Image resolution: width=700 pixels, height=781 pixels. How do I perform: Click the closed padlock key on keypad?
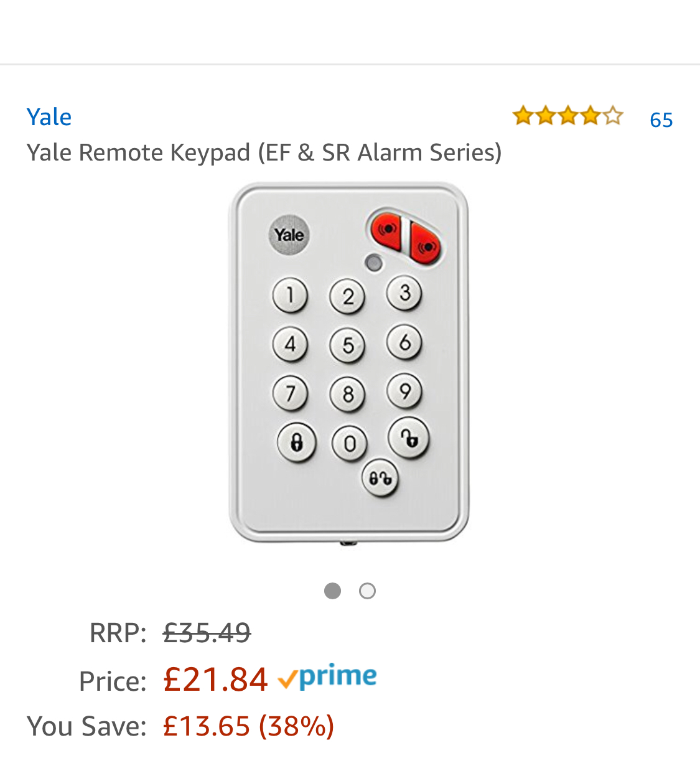pyautogui.click(x=297, y=442)
